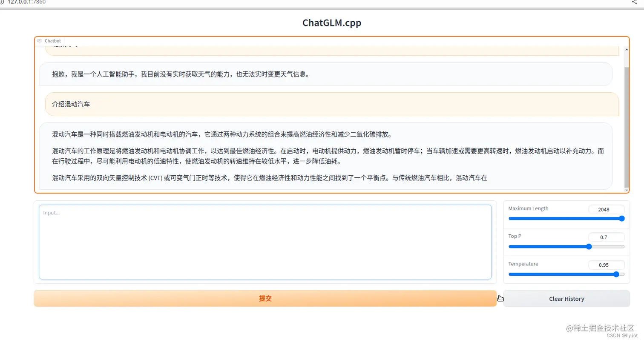The width and height of the screenshot is (644, 342).
Task: Click the Top P label
Action: (515, 236)
